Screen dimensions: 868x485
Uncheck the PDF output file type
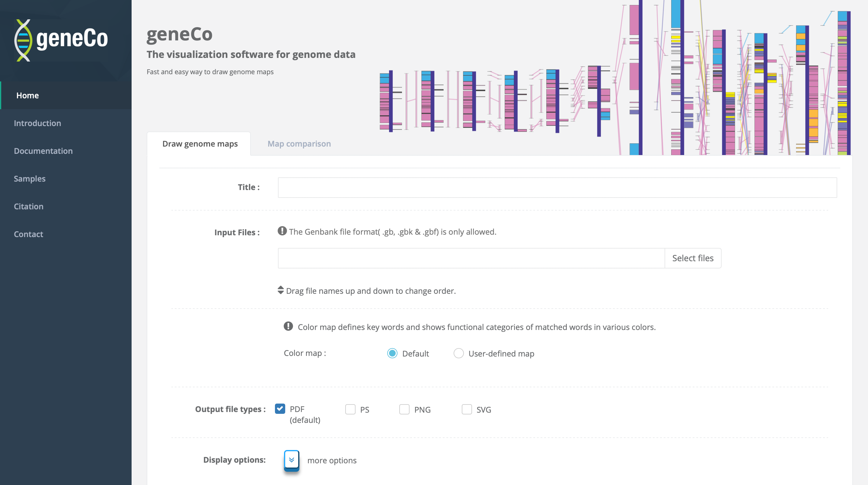point(280,409)
